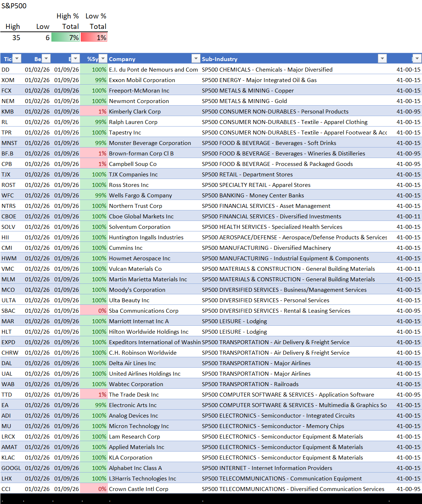
Task: Select ticker cell ADI
Action: tap(11, 415)
